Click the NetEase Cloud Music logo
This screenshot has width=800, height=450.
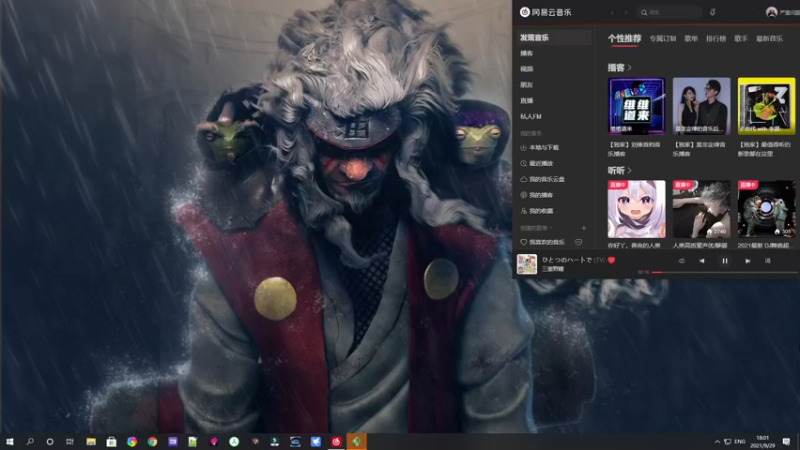tap(545, 12)
